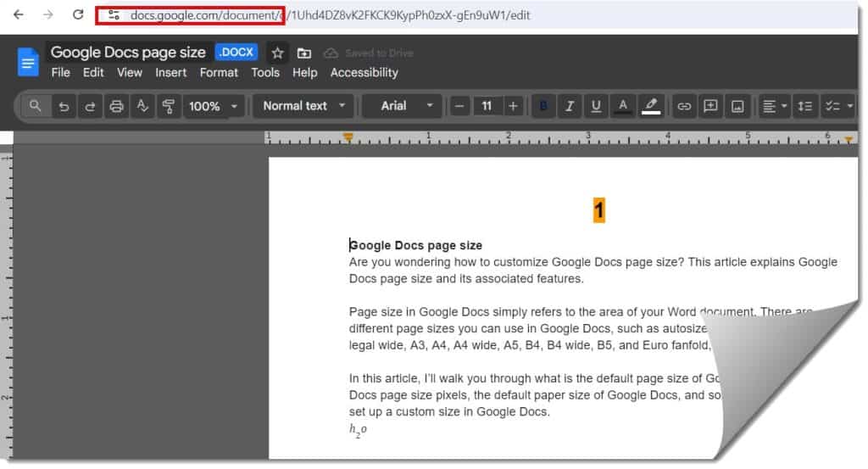Screen dimensions: 868x469
Task: Toggle underline formatting
Action: pyautogui.click(x=596, y=106)
